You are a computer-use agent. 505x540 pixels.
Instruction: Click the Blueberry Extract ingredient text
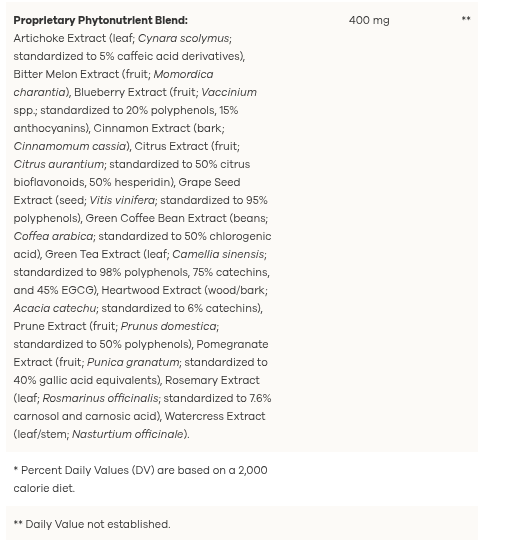(x=120, y=92)
